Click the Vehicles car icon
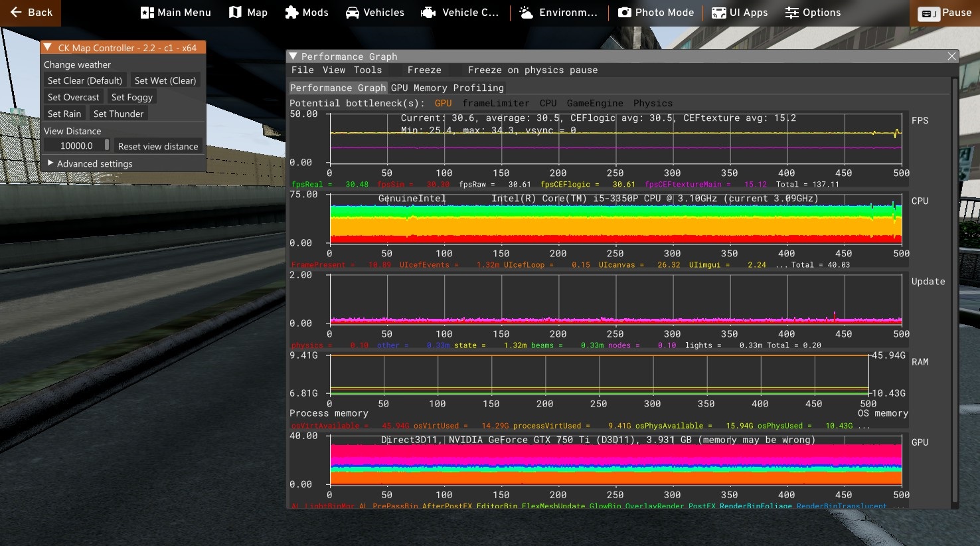 353,13
